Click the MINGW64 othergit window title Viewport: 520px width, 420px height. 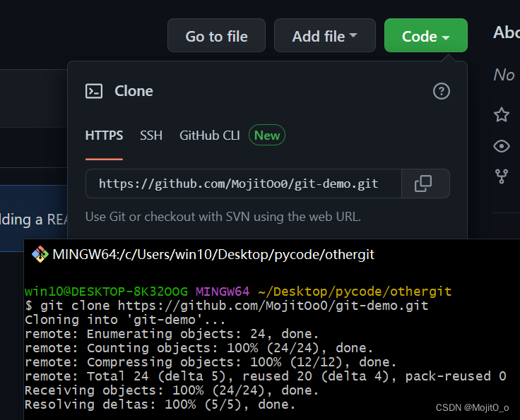tap(213, 254)
